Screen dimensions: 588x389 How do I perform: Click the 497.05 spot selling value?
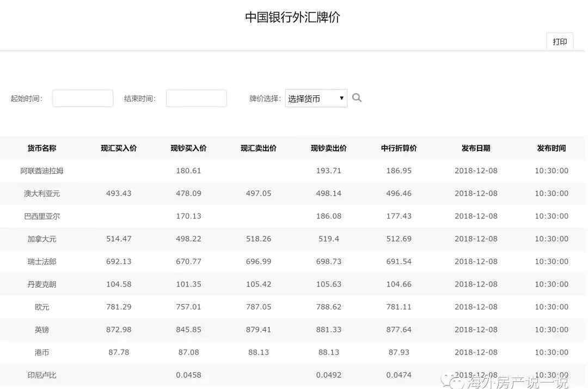tap(259, 193)
